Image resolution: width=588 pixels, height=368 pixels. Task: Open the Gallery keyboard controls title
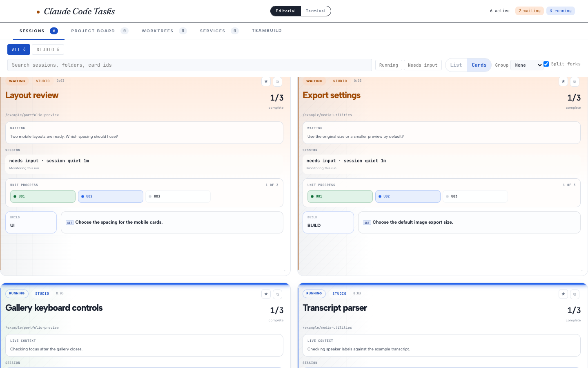pos(54,308)
